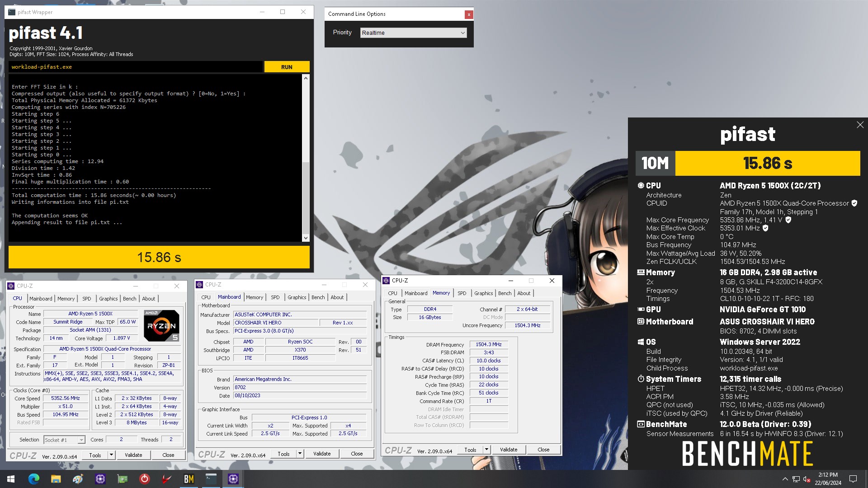Open the red checkmark taskbar app
Screen dimensions: 868x488
pyautogui.click(x=167, y=479)
